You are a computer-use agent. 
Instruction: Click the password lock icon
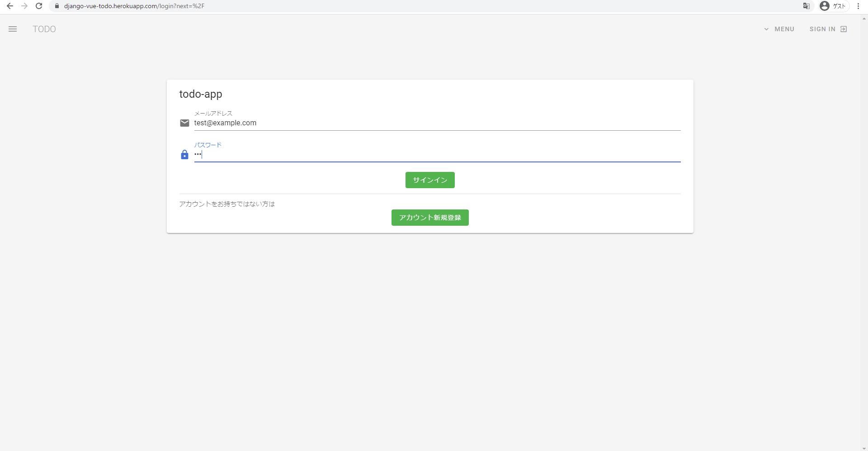[184, 154]
